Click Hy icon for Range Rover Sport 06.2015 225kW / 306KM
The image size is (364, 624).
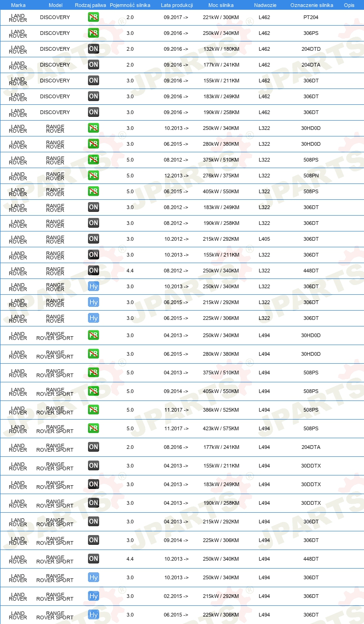[x=94, y=615]
